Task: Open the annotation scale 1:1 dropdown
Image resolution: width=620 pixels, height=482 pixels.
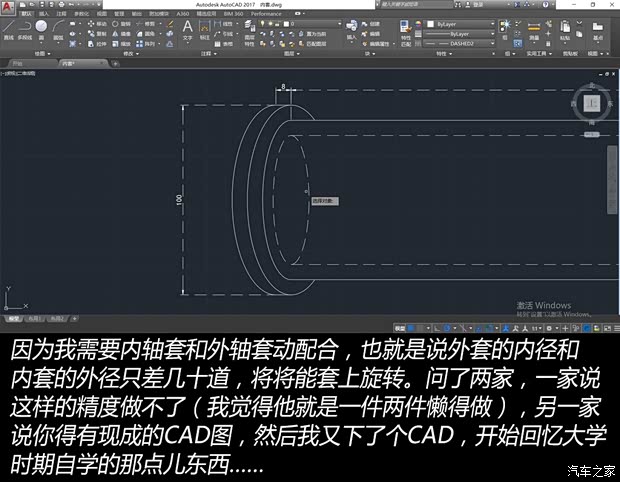Action: [537, 328]
